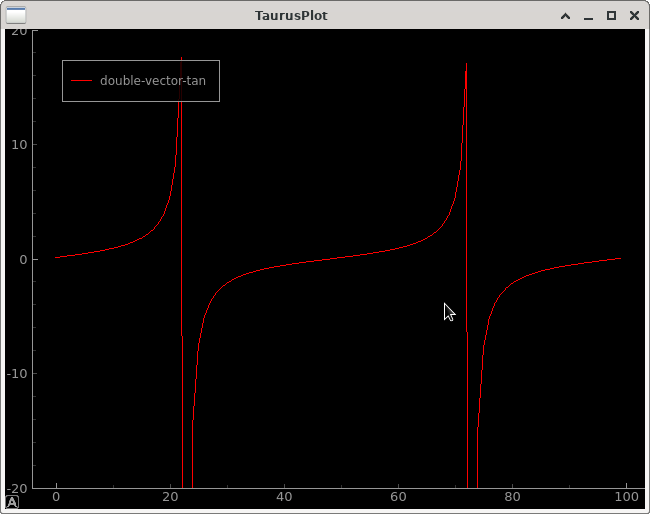This screenshot has height=514, width=650.
Task: Click the TaurusPlot title text
Action: click(x=291, y=16)
